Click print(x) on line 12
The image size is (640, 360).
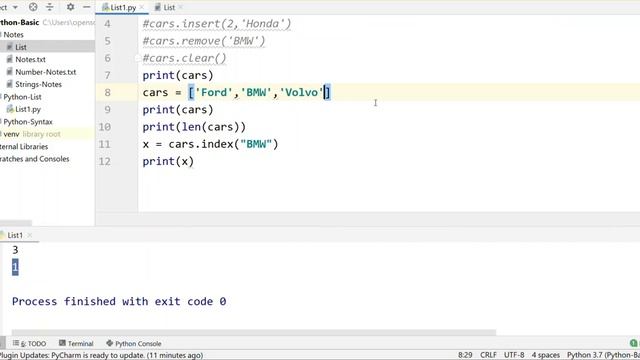coord(168,161)
